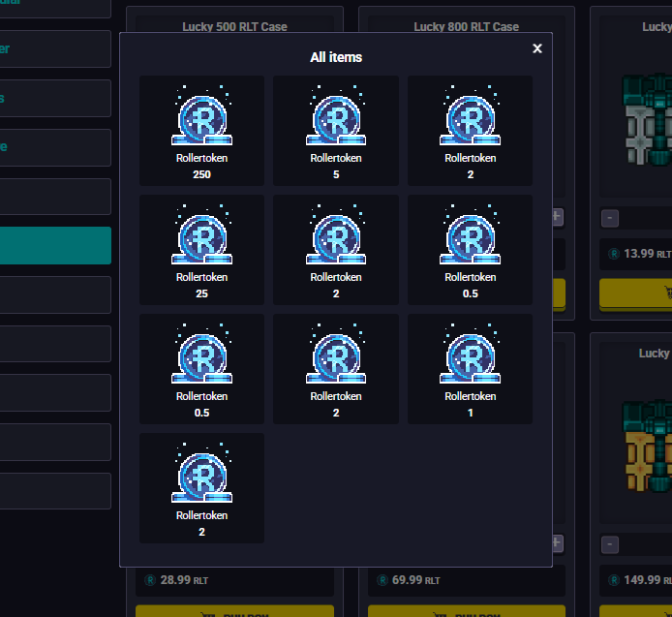Click the RLT coin icon beside 28.99
672x617 pixels.
point(150,580)
